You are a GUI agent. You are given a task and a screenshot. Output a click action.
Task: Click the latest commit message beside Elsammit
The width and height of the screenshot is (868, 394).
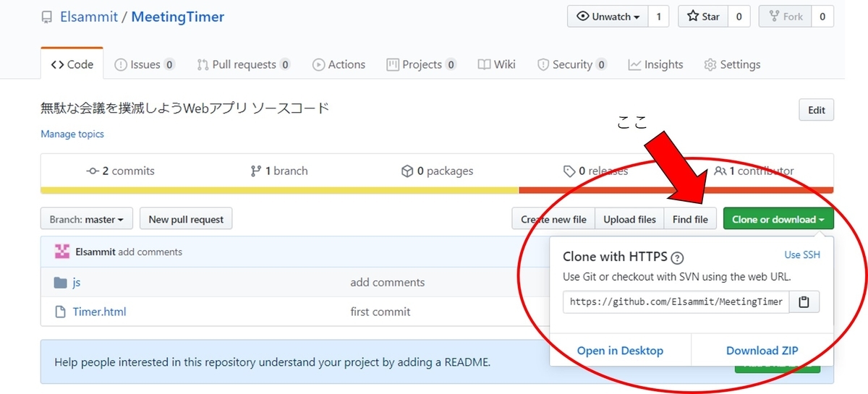(x=152, y=252)
